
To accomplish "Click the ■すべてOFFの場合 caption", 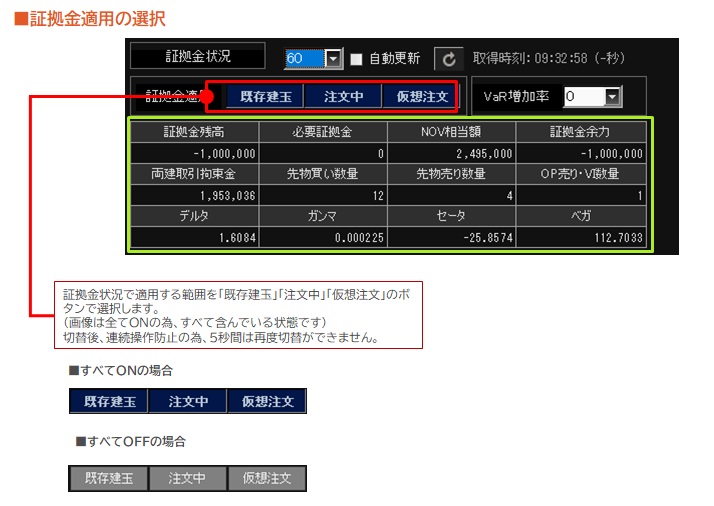I will (131, 441).
